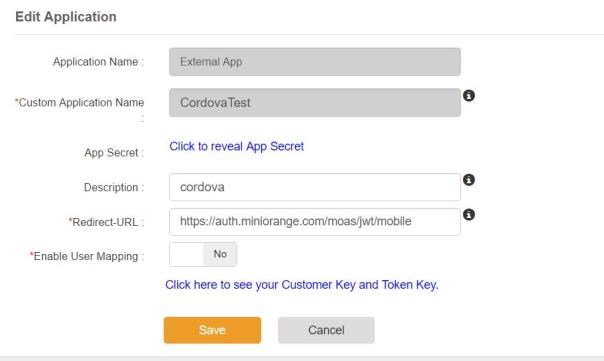Save the application settings
Viewport: 604px width, 361px height.
(x=212, y=330)
